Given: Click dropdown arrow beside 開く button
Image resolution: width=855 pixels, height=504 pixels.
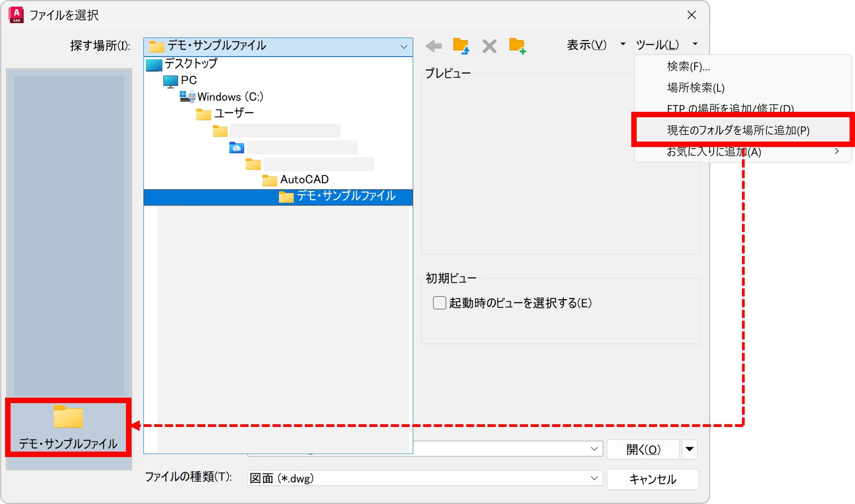Looking at the screenshot, I should pos(690,449).
